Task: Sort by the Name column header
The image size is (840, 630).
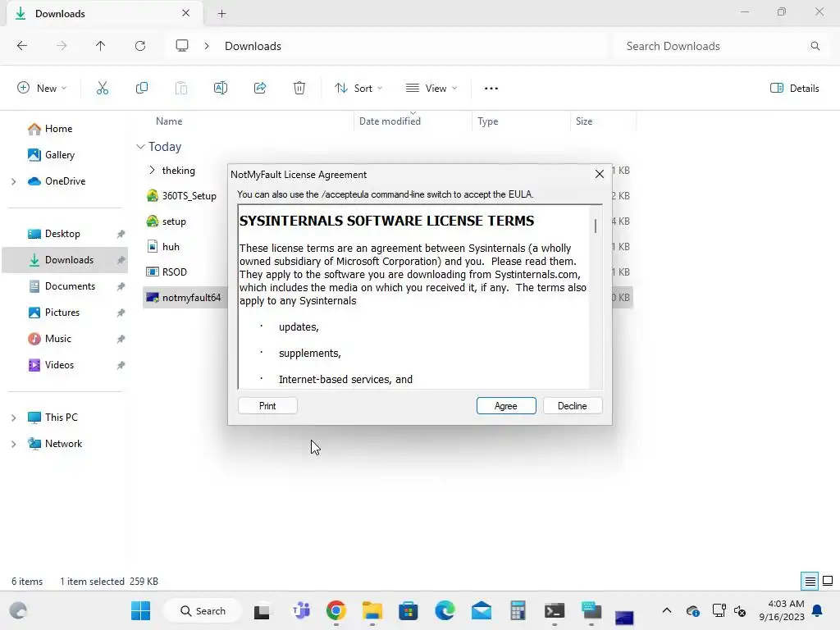Action: [169, 121]
